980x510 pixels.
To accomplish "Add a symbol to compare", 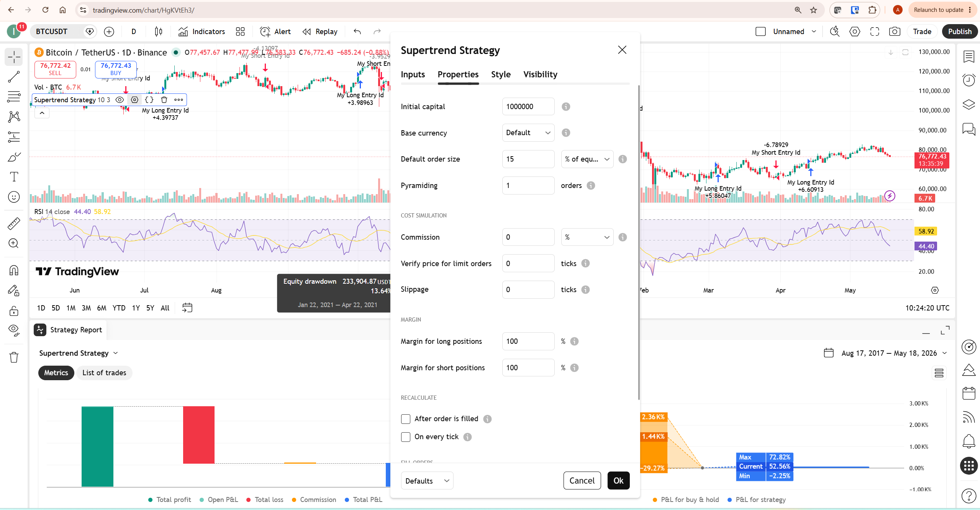I will pos(109,31).
